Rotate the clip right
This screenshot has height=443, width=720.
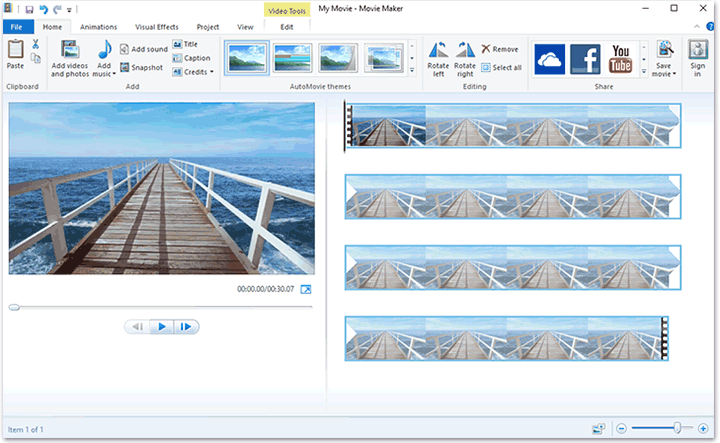click(465, 52)
